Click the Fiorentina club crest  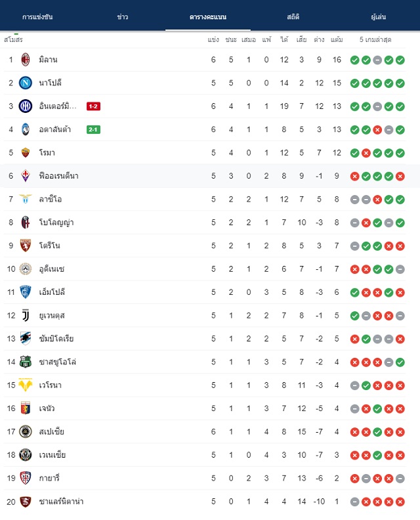26,176
